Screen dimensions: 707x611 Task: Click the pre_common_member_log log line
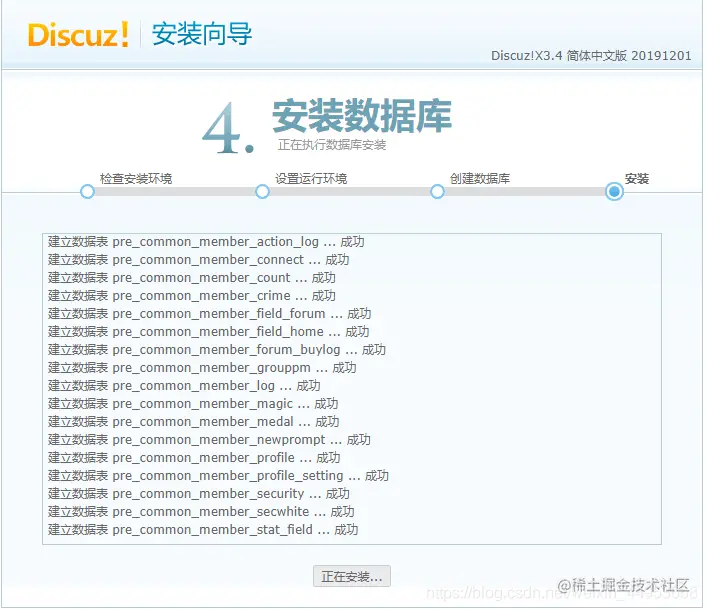[185, 387]
